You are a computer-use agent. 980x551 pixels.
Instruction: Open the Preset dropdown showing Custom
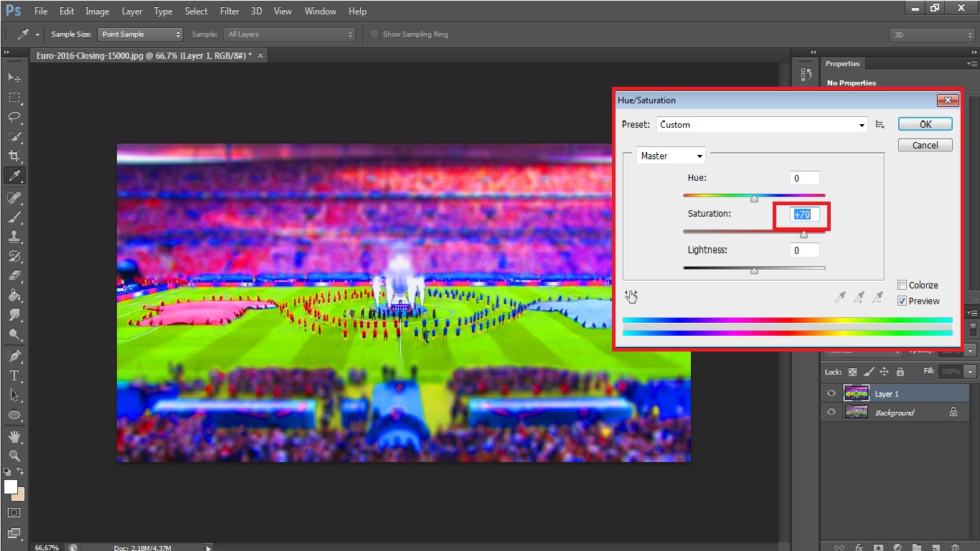pos(762,125)
